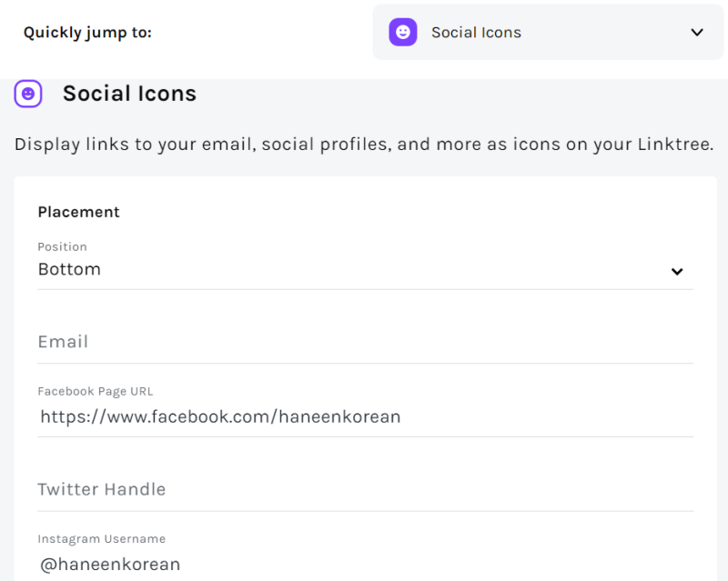Click empty area of jump dropdown box
The height and width of the screenshot is (581, 728).
(601, 33)
